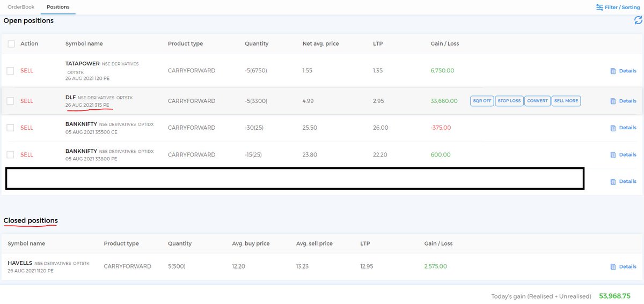The width and height of the screenshot is (644, 304).
Task: Click the SELL action in TATAPOWER row
Action: click(x=27, y=71)
